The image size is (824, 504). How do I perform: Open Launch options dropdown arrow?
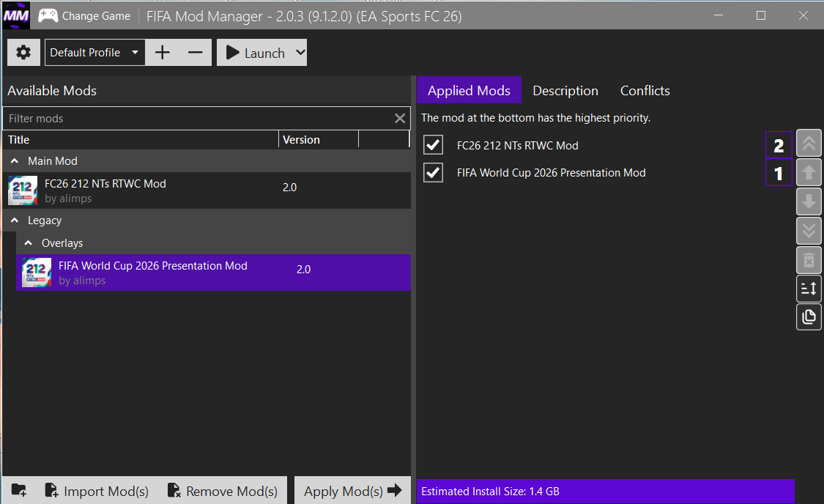click(300, 53)
